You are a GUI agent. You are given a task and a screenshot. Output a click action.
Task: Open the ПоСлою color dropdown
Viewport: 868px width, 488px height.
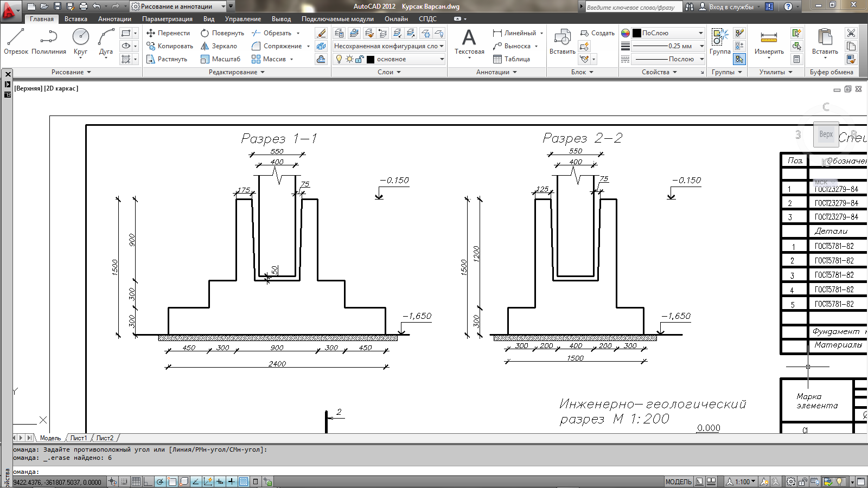point(668,33)
